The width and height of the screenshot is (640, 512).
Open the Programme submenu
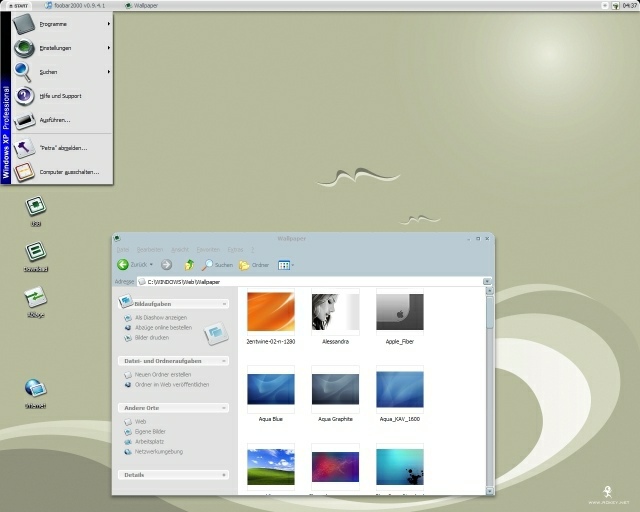click(62, 24)
